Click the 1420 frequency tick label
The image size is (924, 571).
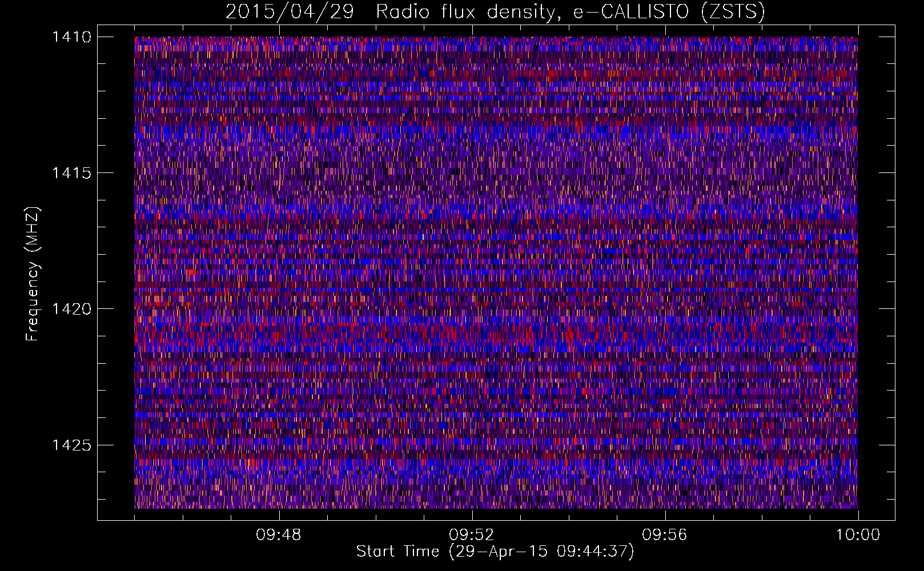(x=72, y=309)
